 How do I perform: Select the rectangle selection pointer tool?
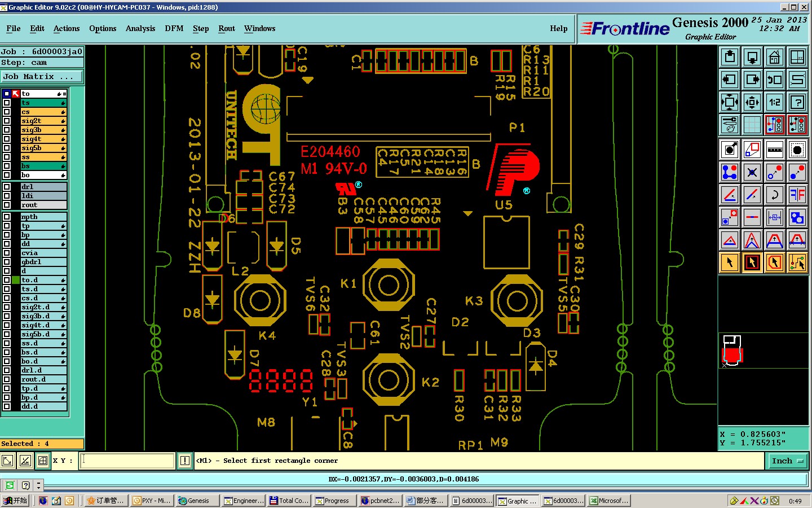tap(752, 262)
